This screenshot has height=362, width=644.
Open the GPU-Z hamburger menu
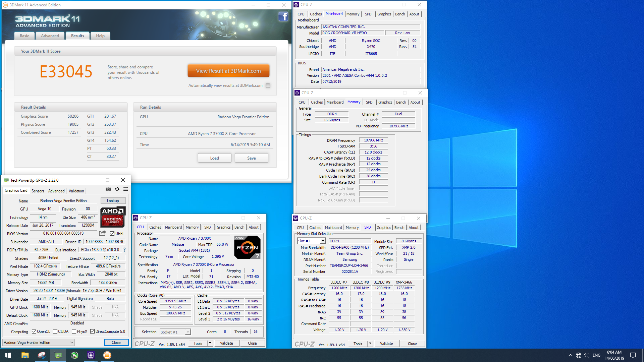pyautogui.click(x=126, y=189)
